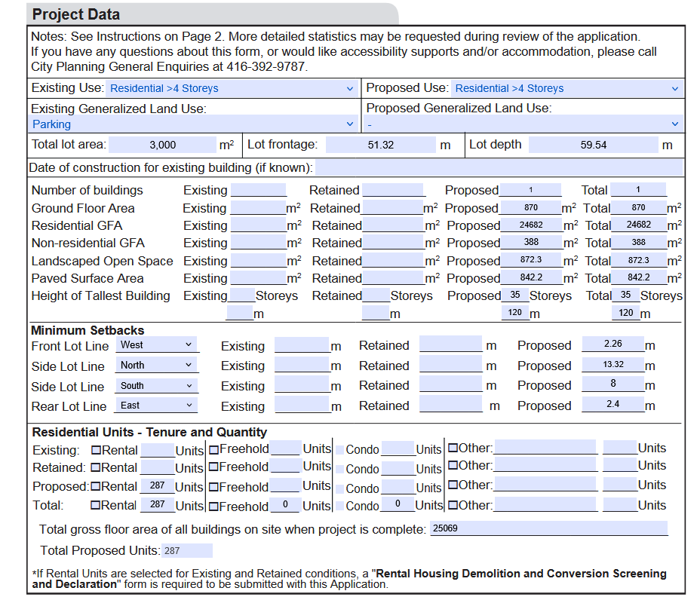Screen dimensions: 700x600
Task: Open Front Lot Line direction dropdown
Action: pos(157,344)
